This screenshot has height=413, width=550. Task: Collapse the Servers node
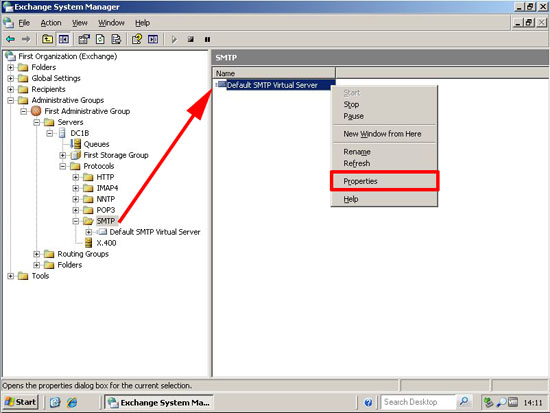coord(37,122)
